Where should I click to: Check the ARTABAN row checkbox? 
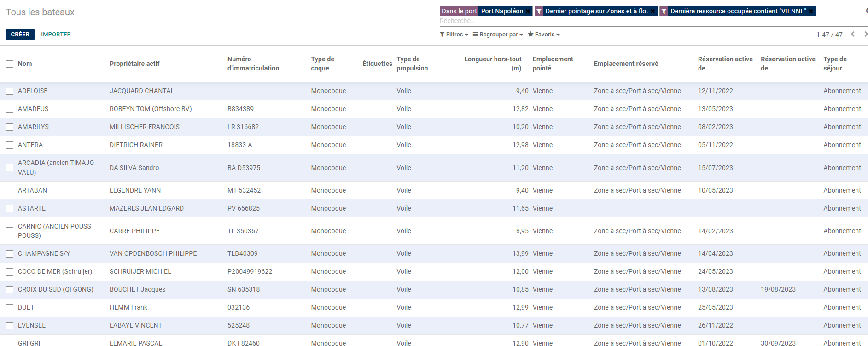pos(10,190)
